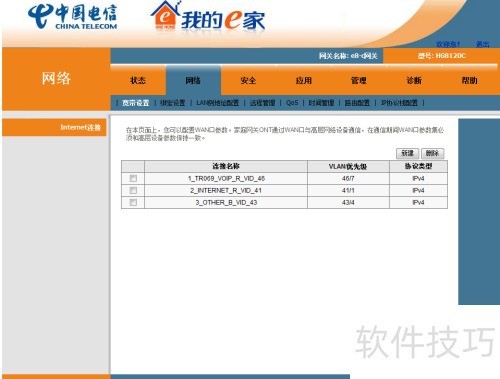Click connection name 3_OTHER_B_VID_43
Image resolution: width=500 pixels, height=379 pixels.
tap(226, 202)
